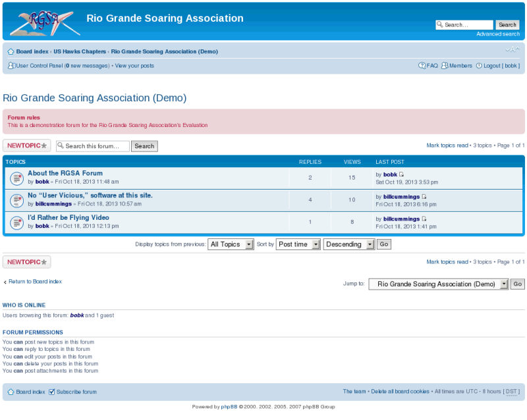
Task: Toggle the Subscribe forum checkbox icon
Action: pyautogui.click(x=51, y=392)
